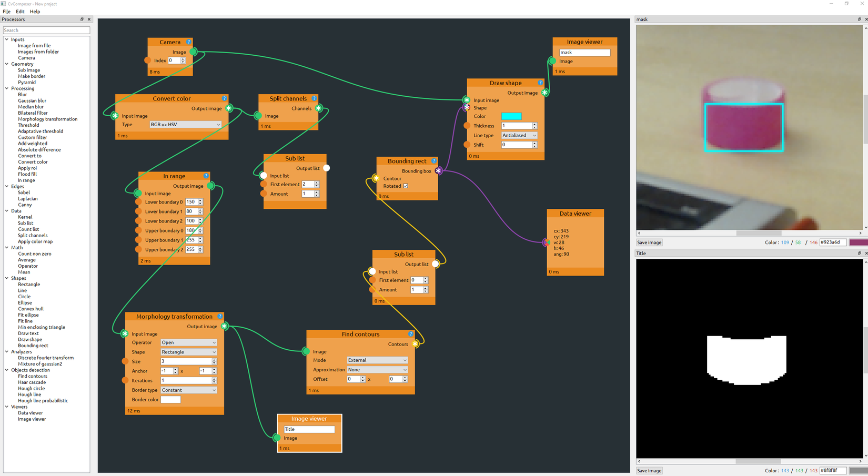Image resolution: width=868 pixels, height=476 pixels.
Task: Float the mask viewer panel
Action: pos(859,19)
